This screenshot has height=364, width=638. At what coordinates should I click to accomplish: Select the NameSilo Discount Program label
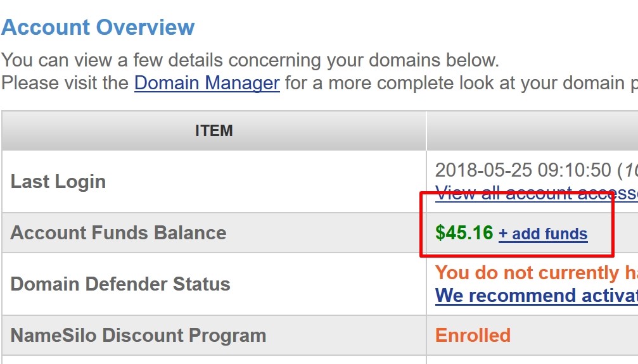coord(138,335)
